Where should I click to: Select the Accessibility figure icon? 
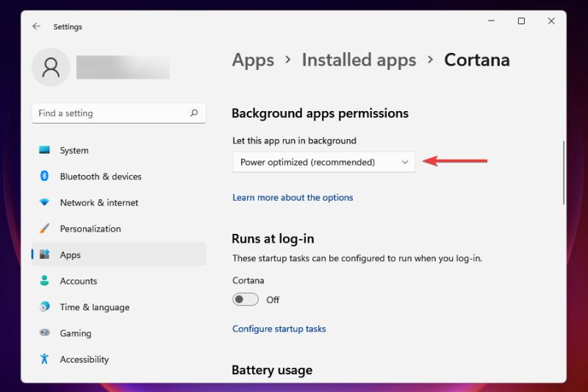click(x=45, y=359)
